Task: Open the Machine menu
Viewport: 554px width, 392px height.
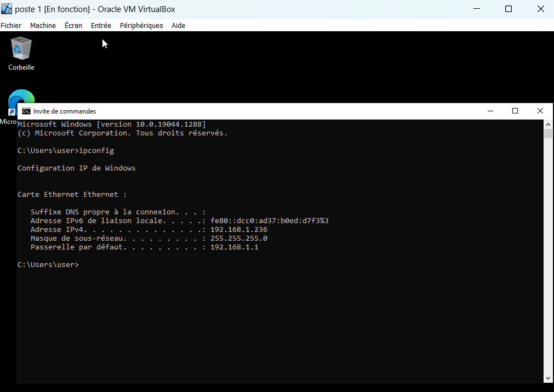Action: click(x=43, y=26)
